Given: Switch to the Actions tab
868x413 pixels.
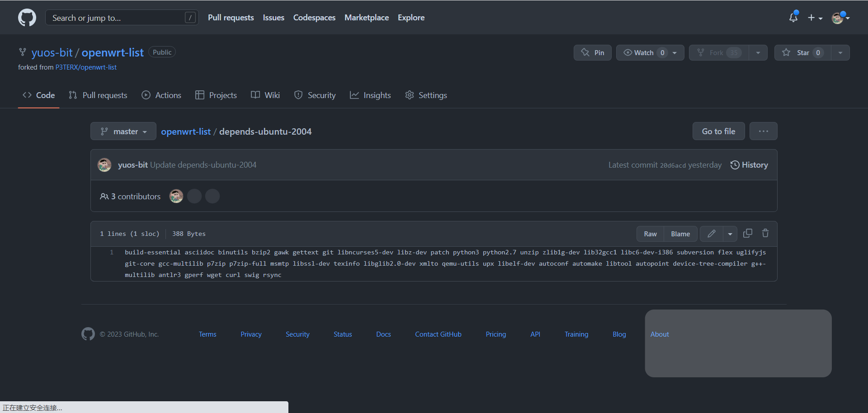Looking at the screenshot, I should click(161, 95).
